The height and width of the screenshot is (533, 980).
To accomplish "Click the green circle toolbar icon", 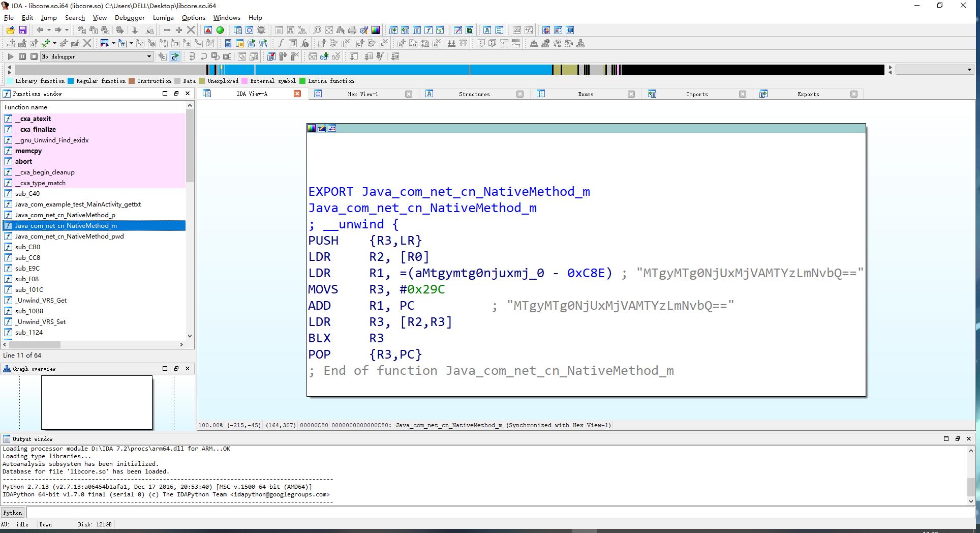I will click(x=220, y=30).
